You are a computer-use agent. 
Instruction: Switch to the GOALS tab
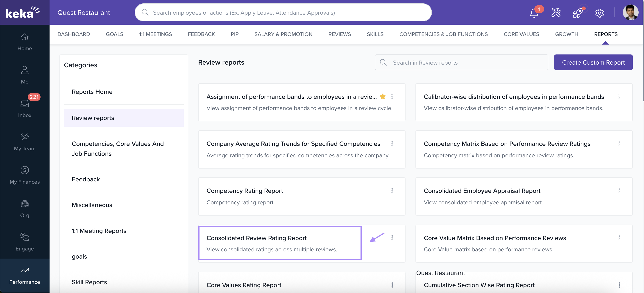[x=114, y=34]
